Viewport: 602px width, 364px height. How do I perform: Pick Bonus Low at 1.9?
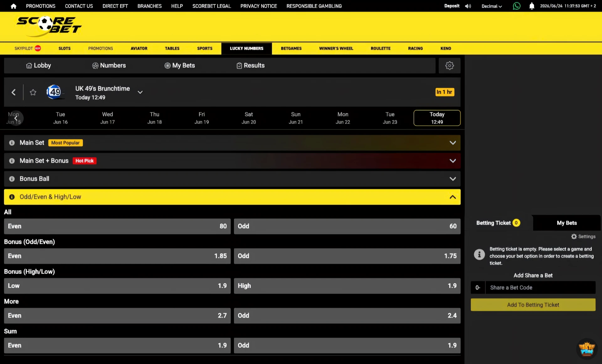[x=117, y=286]
